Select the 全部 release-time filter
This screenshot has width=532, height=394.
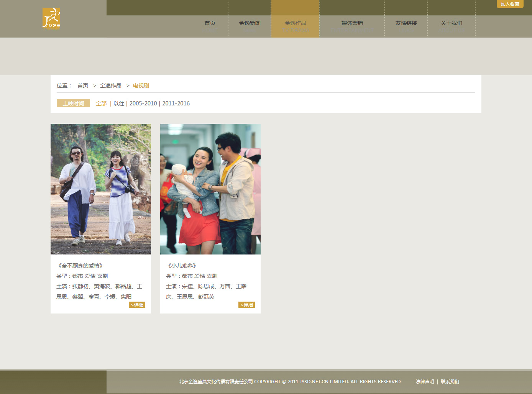101,103
